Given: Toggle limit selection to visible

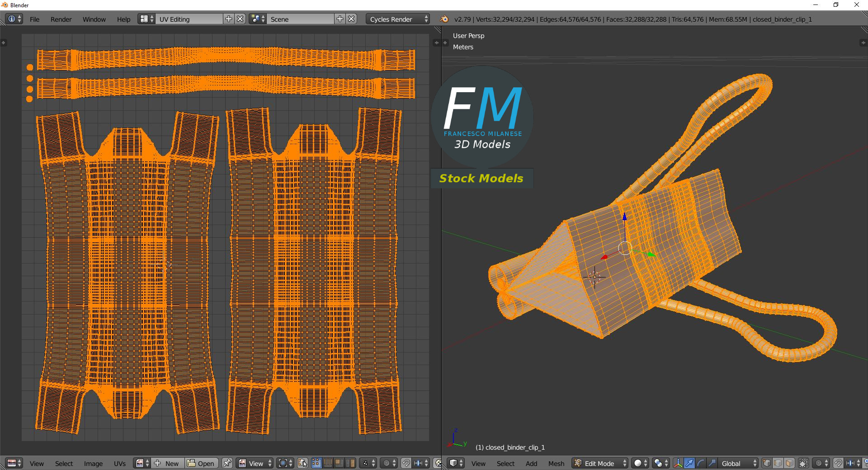Looking at the screenshot, I should click(x=803, y=463).
